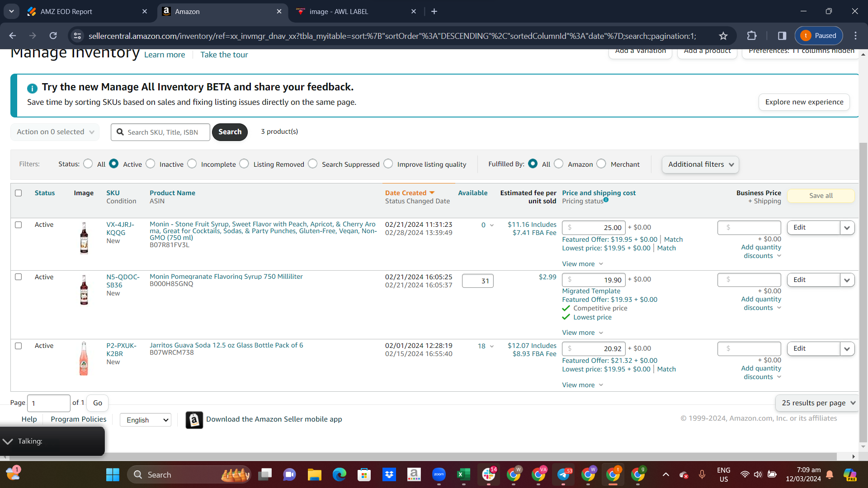The height and width of the screenshot is (488, 868).
Task: Open Excel from the taskbar
Action: (x=463, y=474)
